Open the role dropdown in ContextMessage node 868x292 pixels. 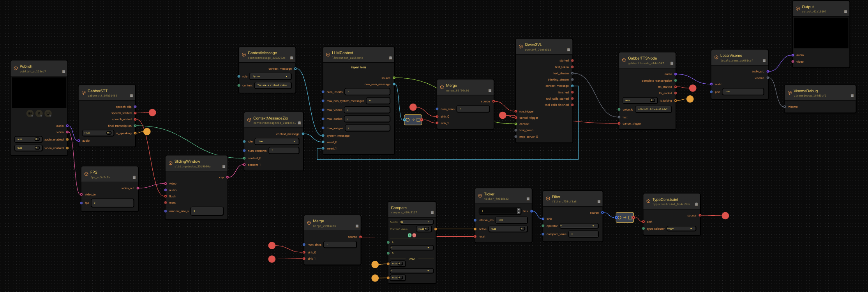tap(270, 76)
